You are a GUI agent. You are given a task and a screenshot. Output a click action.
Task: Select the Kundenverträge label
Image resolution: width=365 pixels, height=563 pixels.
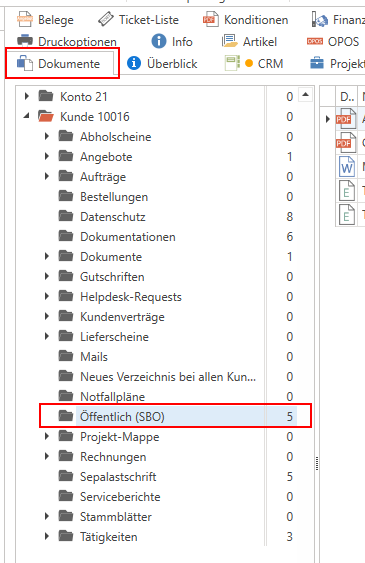[122, 317]
